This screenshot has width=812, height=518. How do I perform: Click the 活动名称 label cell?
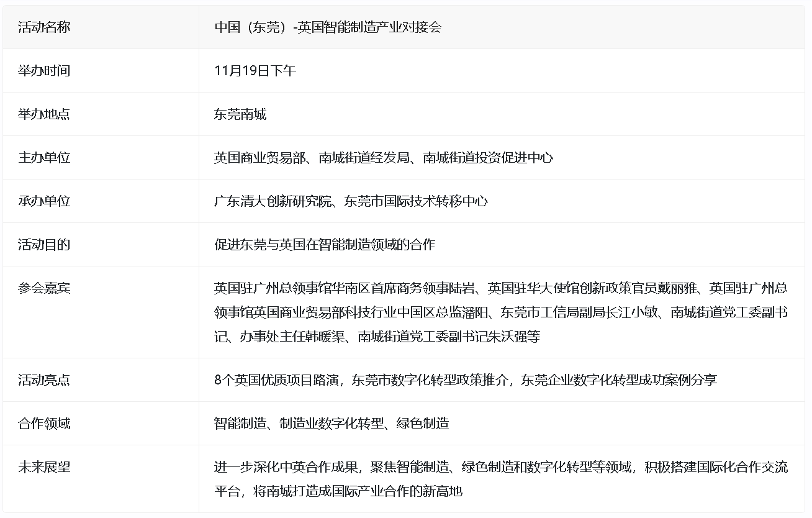click(44, 27)
